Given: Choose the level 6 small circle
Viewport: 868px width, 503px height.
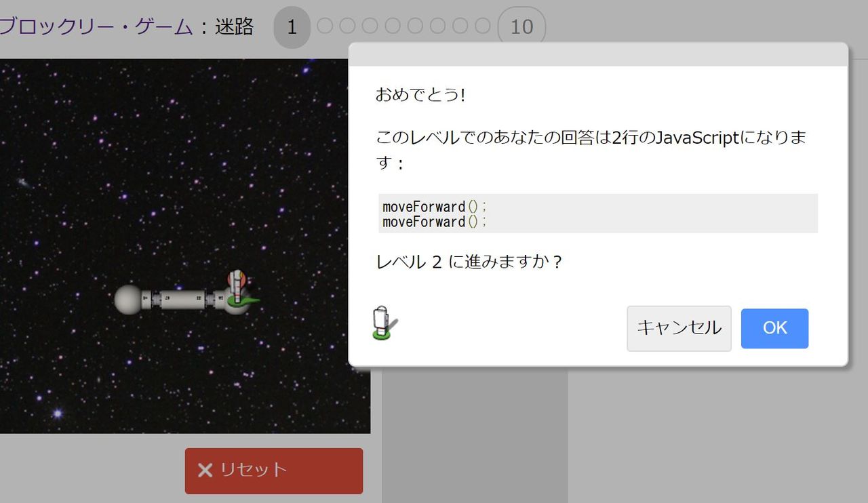Looking at the screenshot, I should pos(415,26).
